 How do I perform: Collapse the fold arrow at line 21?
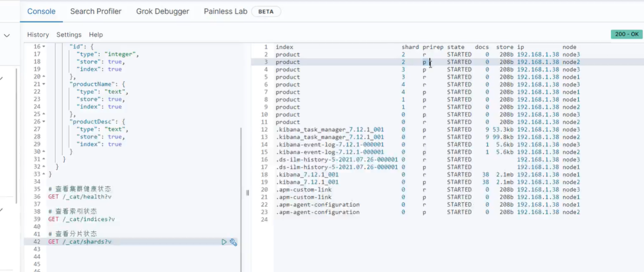click(x=44, y=84)
